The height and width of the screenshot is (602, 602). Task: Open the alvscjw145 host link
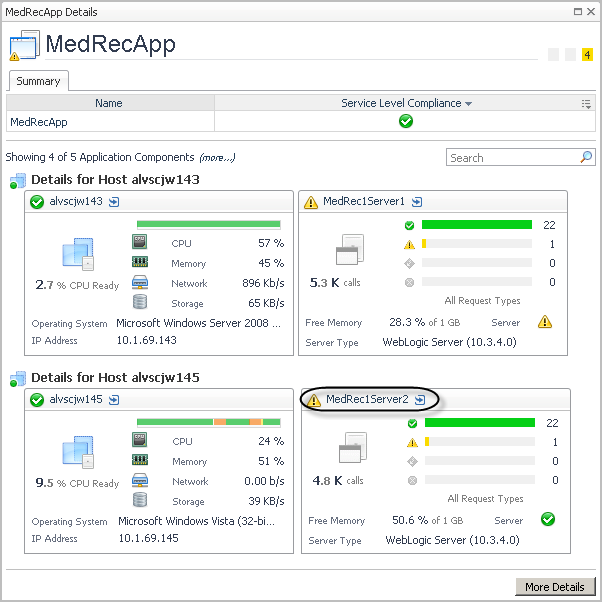click(x=76, y=399)
